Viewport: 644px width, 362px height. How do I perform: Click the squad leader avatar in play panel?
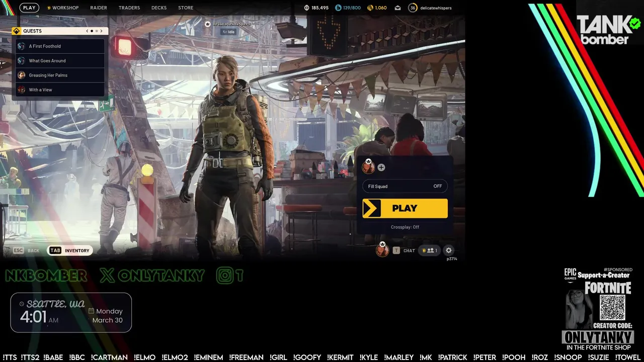(x=368, y=167)
